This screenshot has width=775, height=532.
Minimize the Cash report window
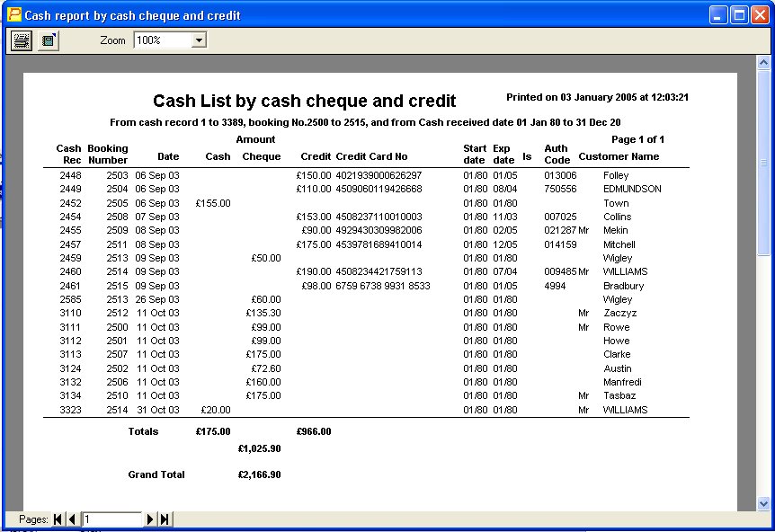point(718,15)
